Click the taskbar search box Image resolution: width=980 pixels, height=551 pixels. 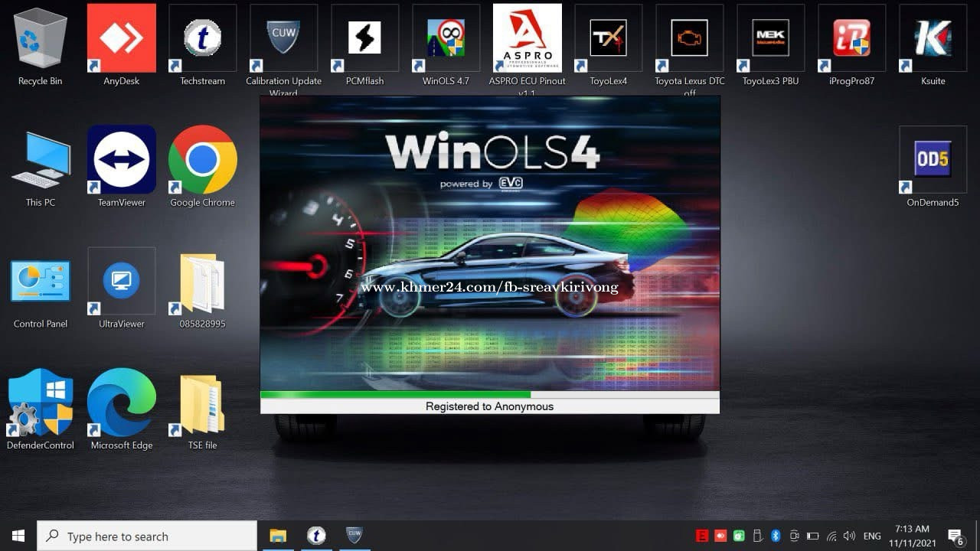[x=147, y=536]
